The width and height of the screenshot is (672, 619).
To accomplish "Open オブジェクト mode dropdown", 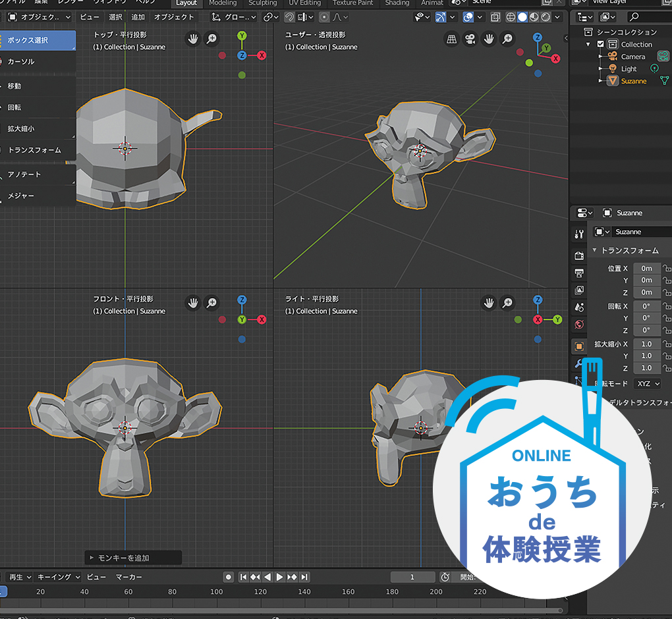I will (40, 17).
